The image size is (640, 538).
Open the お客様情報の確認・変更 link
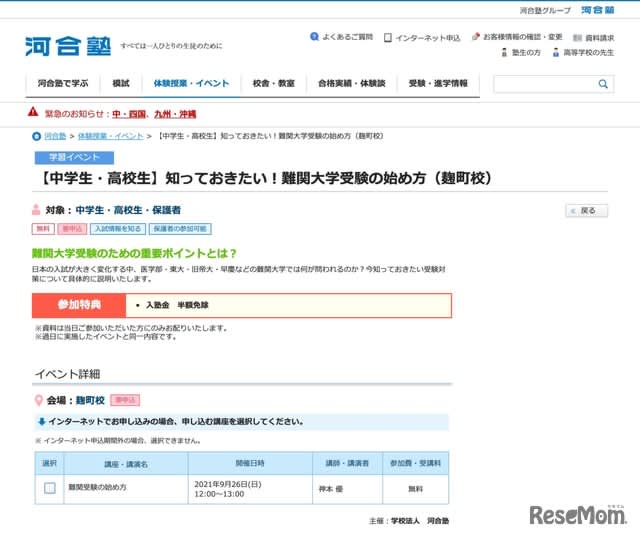coord(523,37)
